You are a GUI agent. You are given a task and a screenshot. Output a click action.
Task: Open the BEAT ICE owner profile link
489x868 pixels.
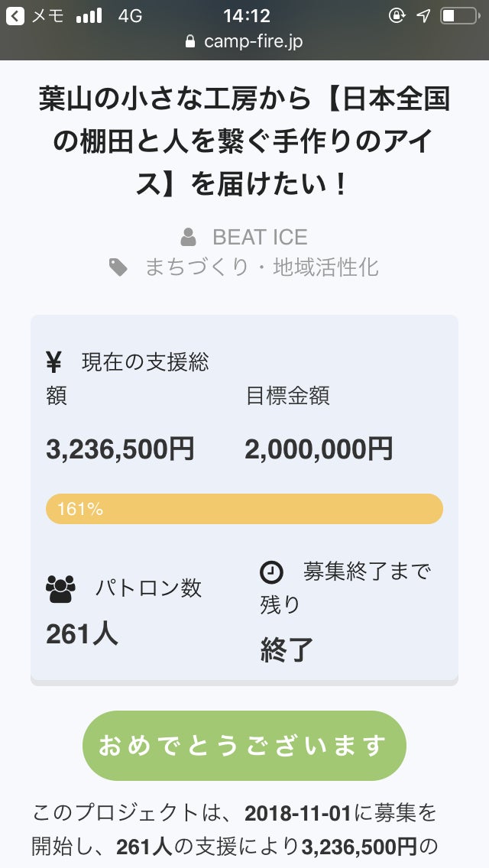click(260, 237)
